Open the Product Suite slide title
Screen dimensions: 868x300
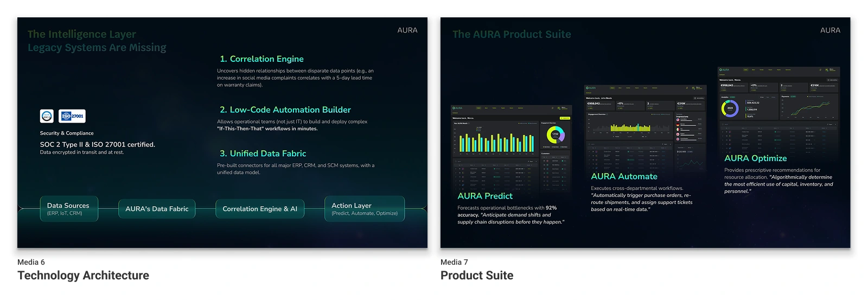pos(477,276)
